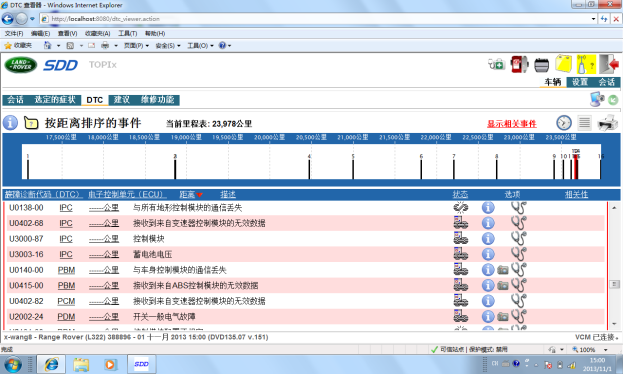Open info icon for U0138-00 row

pos(488,207)
